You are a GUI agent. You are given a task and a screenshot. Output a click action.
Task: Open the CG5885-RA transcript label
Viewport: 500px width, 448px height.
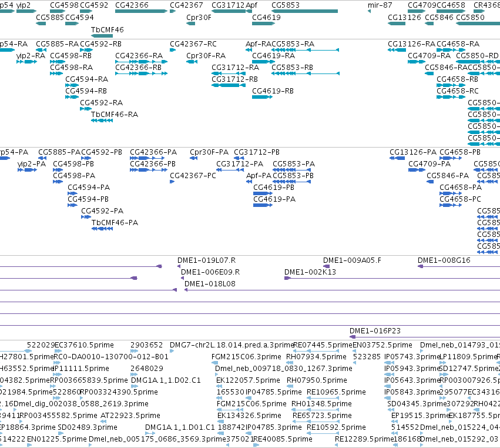57,44
